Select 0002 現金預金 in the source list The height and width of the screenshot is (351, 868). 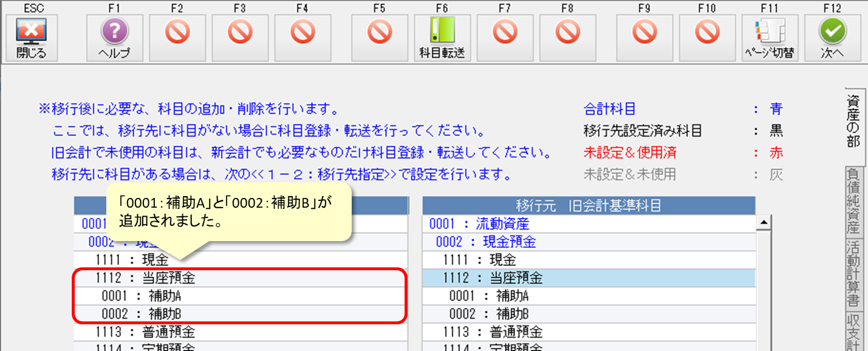tap(588, 242)
